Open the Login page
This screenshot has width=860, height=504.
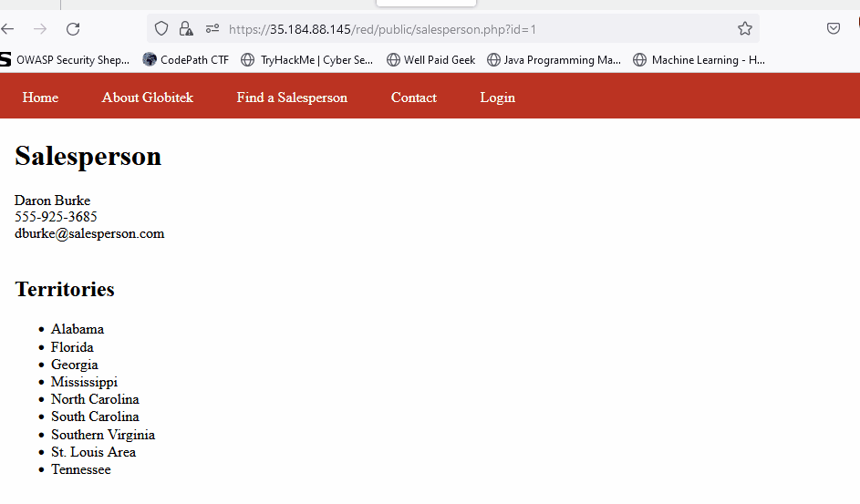click(x=497, y=98)
